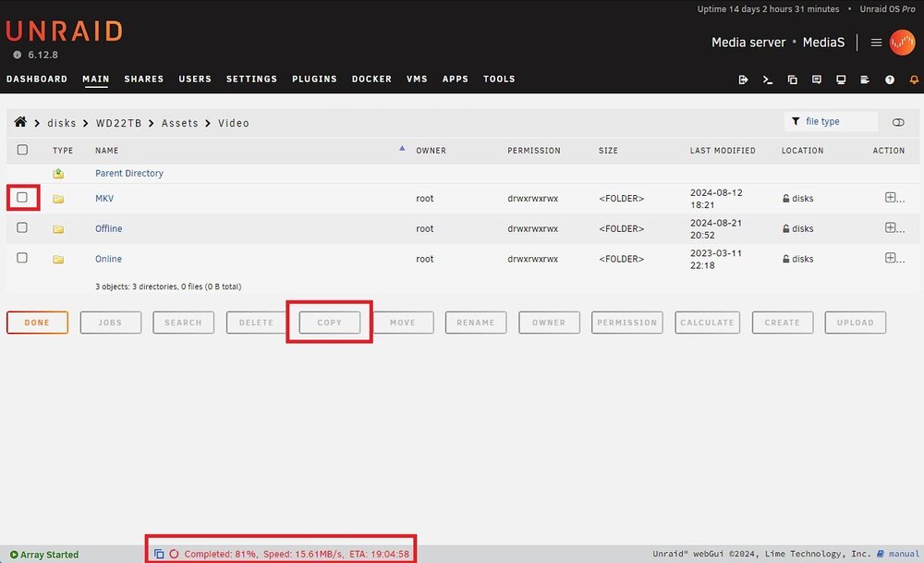924x563 pixels.
Task: Click the Offline row action plus icon
Action: [891, 227]
